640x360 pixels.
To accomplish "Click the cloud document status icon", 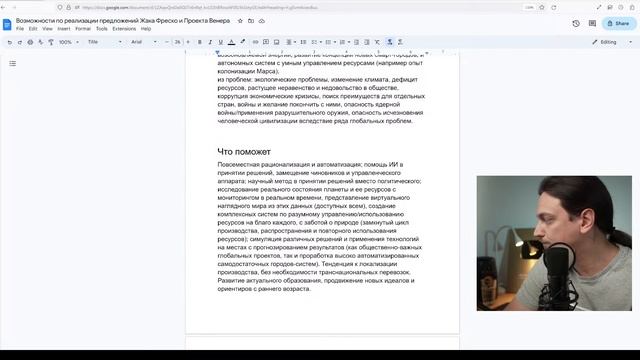I will (262, 21).
